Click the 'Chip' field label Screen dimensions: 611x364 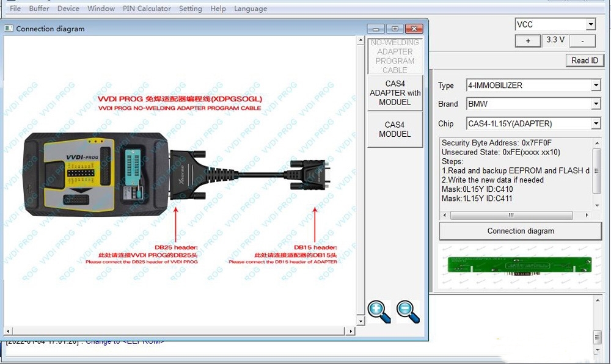(x=445, y=123)
